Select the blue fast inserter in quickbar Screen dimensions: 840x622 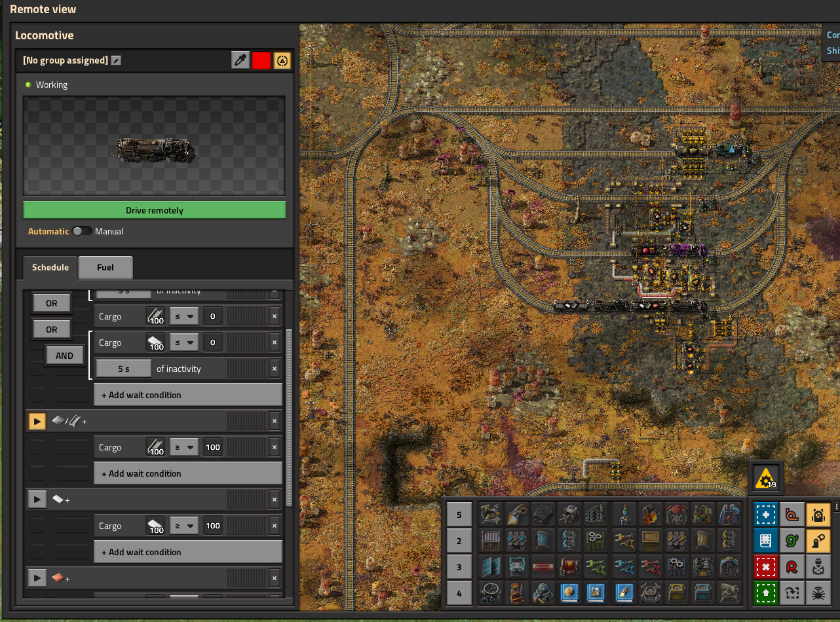625,567
